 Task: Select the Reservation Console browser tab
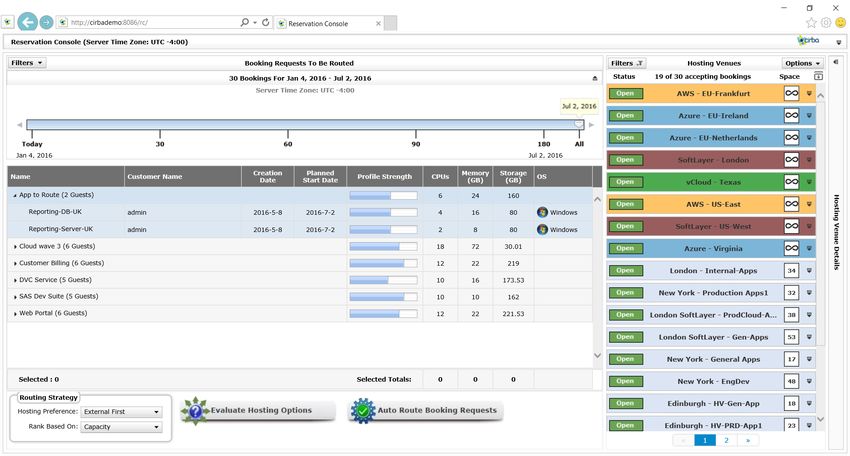(x=330, y=23)
